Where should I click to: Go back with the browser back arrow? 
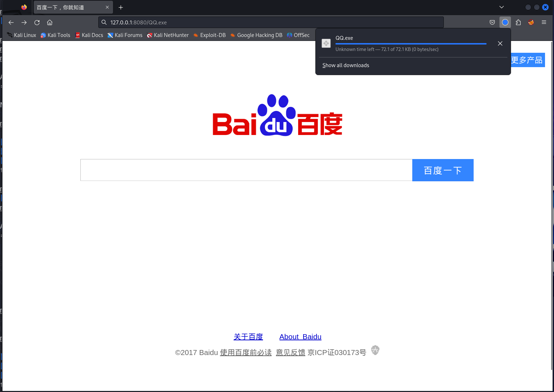coord(11,22)
